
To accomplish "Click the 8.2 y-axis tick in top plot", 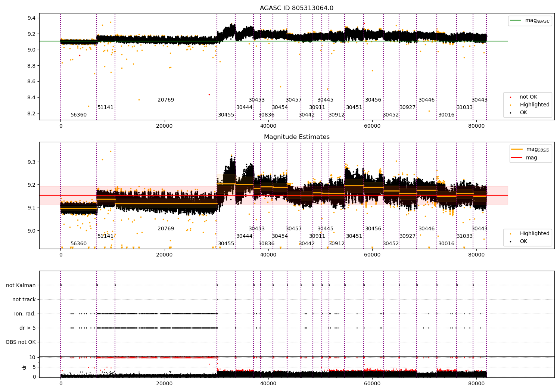I will 32,113.
